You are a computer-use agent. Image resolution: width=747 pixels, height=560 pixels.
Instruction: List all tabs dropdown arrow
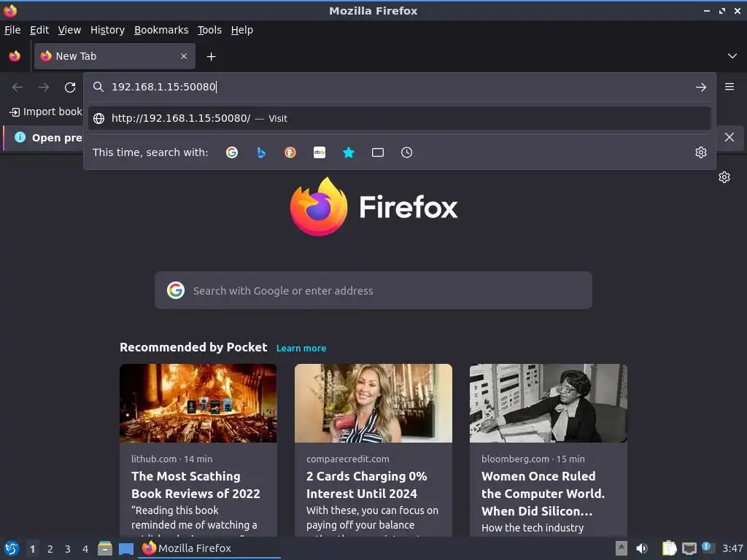pos(732,56)
